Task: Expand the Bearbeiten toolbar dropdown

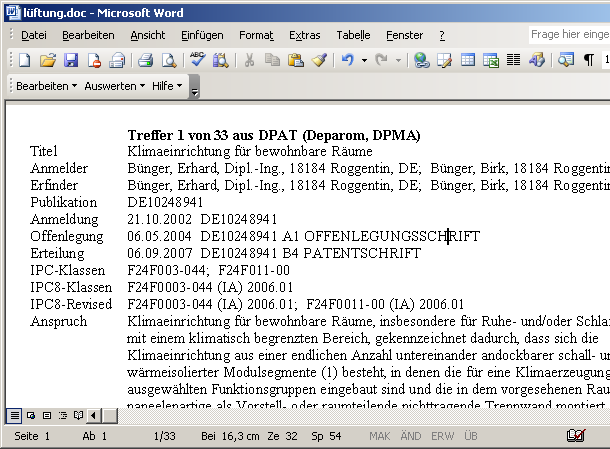Action: [x=46, y=86]
